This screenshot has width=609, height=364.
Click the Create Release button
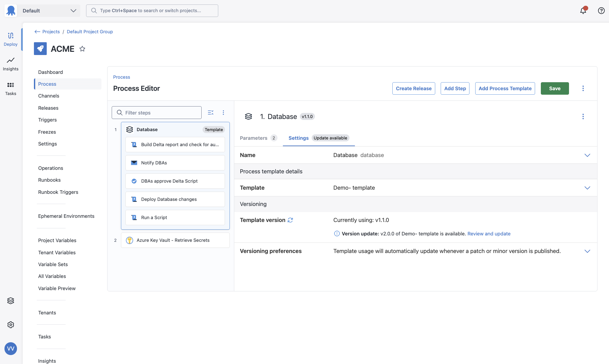click(413, 88)
